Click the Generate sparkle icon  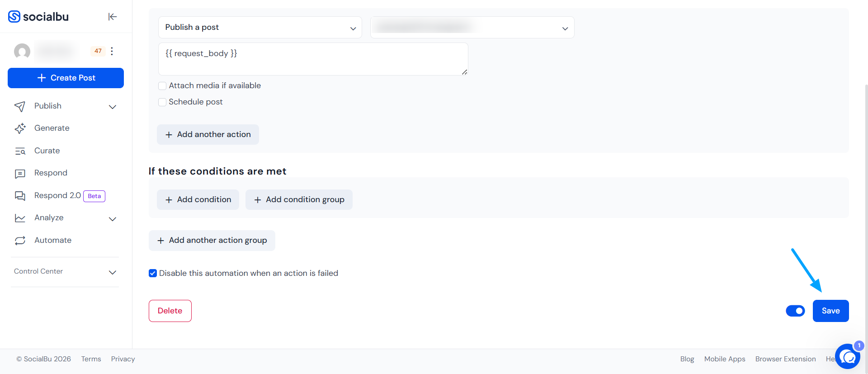coord(20,128)
